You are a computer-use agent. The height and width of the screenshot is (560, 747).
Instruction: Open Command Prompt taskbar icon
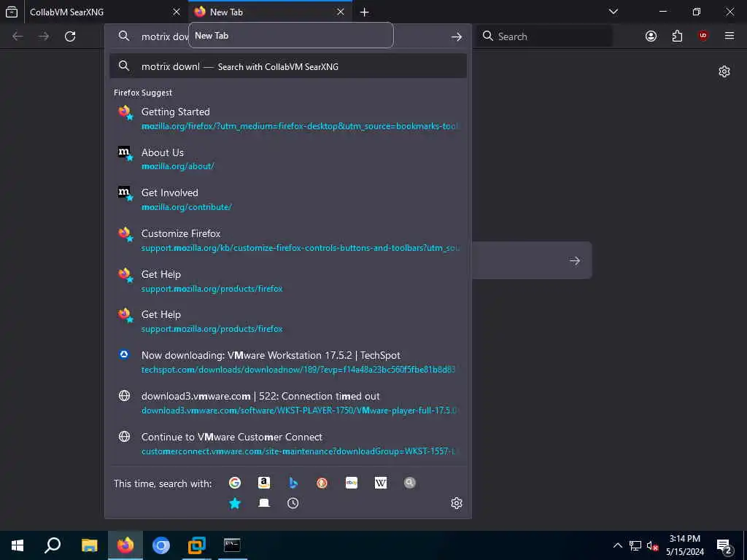[232, 545]
